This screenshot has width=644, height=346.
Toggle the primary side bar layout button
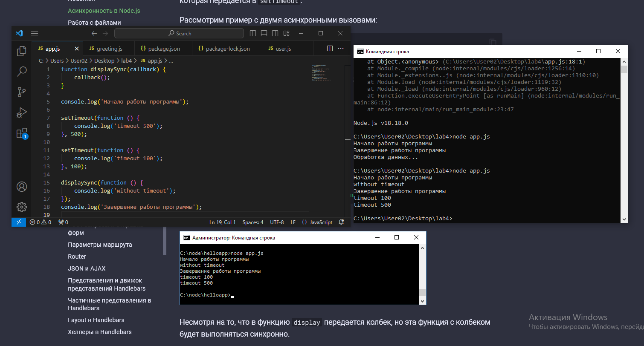pyautogui.click(x=253, y=33)
